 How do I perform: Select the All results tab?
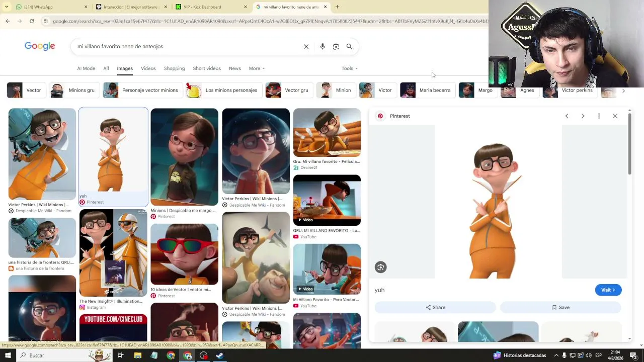point(106,68)
